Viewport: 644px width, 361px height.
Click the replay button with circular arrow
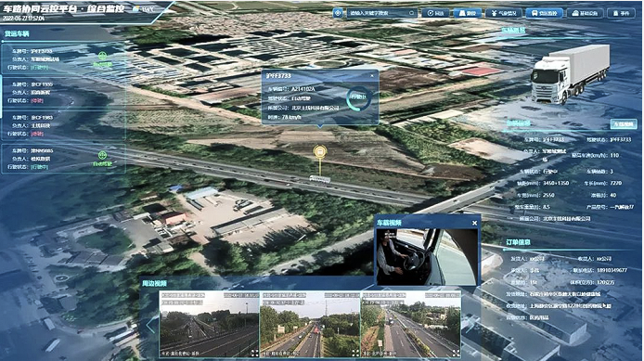coord(435,13)
